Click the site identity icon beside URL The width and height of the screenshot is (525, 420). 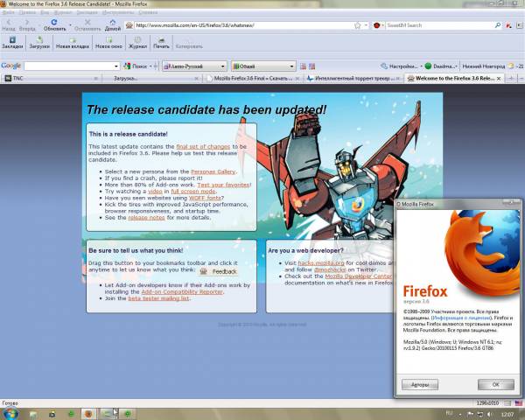pos(129,25)
